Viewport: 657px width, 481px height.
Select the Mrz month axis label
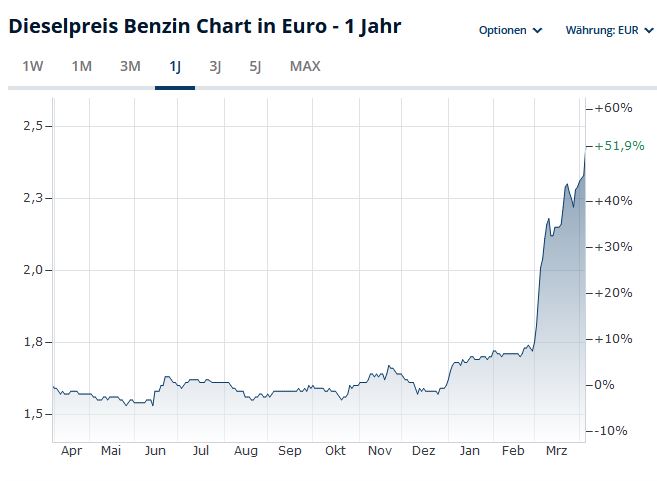click(556, 451)
